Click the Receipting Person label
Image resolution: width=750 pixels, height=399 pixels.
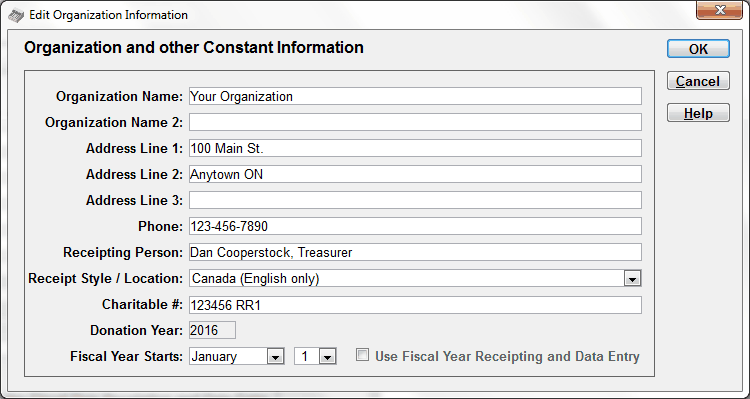click(123, 253)
